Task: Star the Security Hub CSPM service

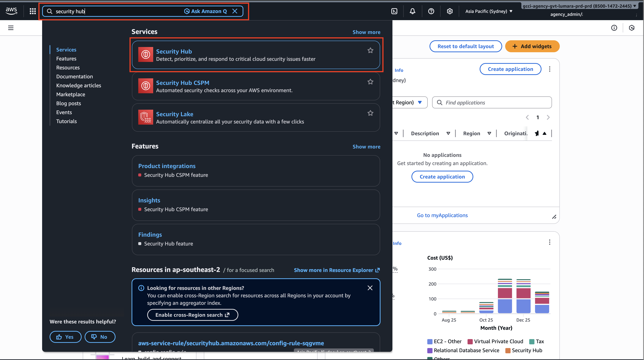Action: point(370,82)
